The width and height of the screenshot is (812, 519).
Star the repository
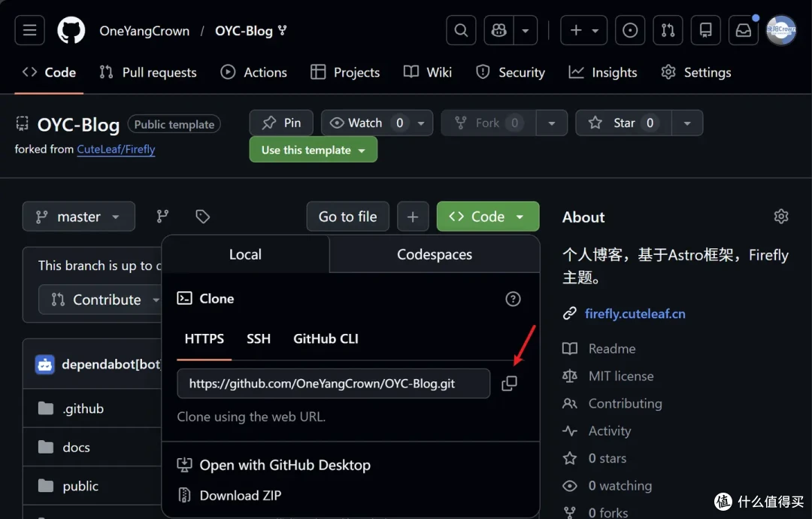point(623,123)
